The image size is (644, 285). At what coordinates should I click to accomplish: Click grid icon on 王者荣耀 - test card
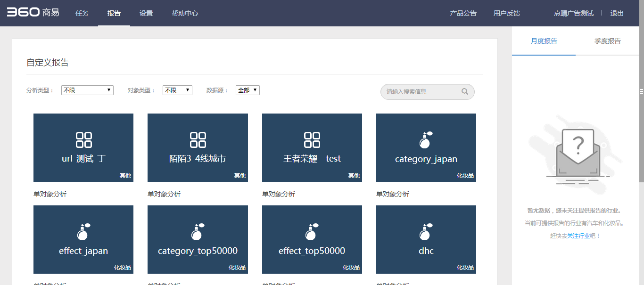[312, 140]
